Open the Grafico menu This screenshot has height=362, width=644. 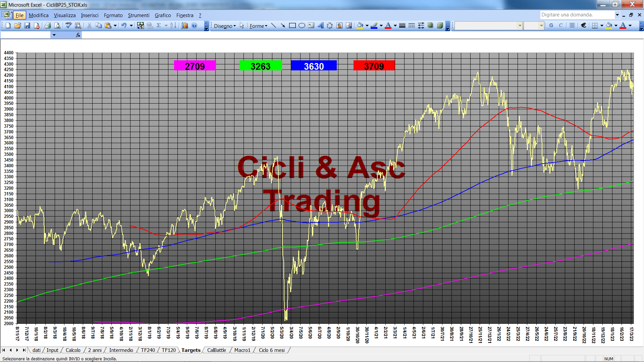click(x=163, y=15)
